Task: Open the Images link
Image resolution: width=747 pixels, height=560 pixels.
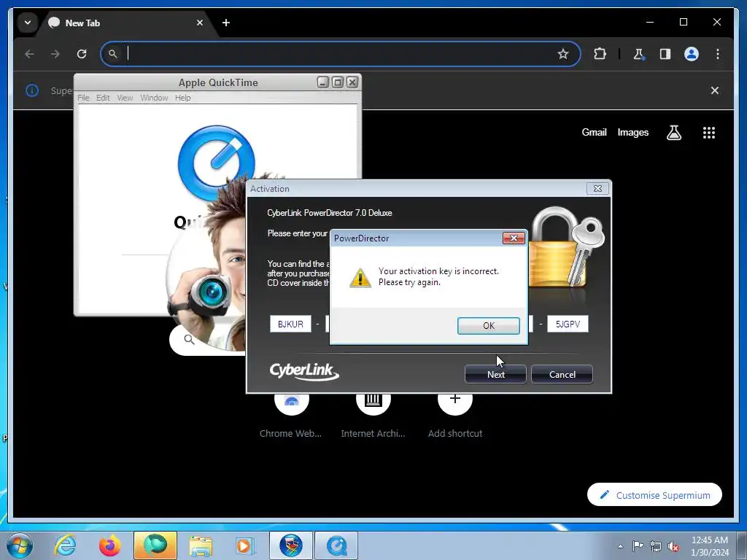Action: tap(632, 133)
